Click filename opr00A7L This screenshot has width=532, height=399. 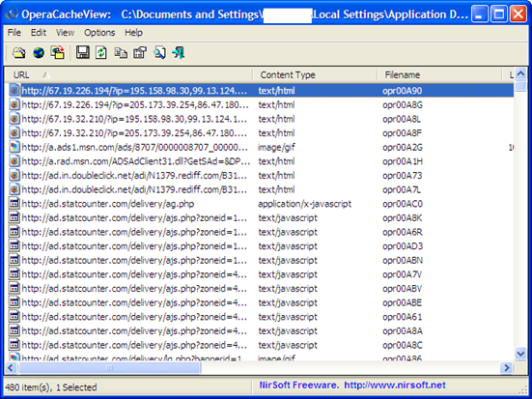pyautogui.click(x=402, y=189)
